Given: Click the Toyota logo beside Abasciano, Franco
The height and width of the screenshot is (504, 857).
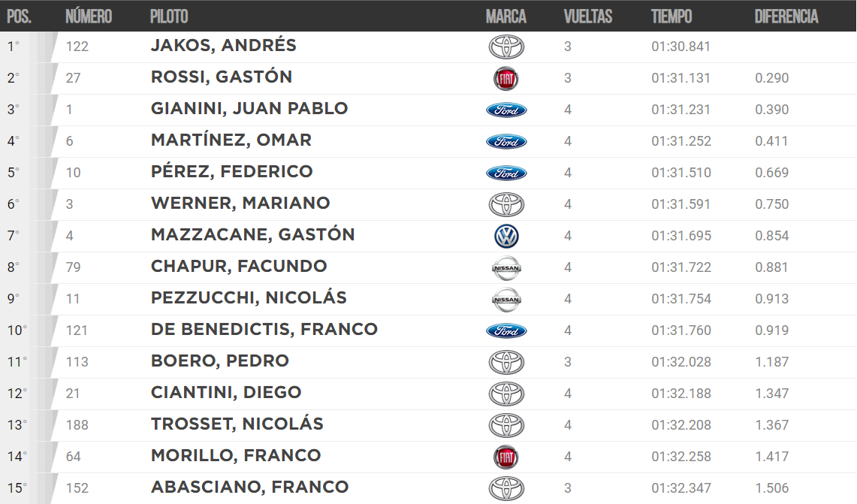Looking at the screenshot, I should 506,489.
